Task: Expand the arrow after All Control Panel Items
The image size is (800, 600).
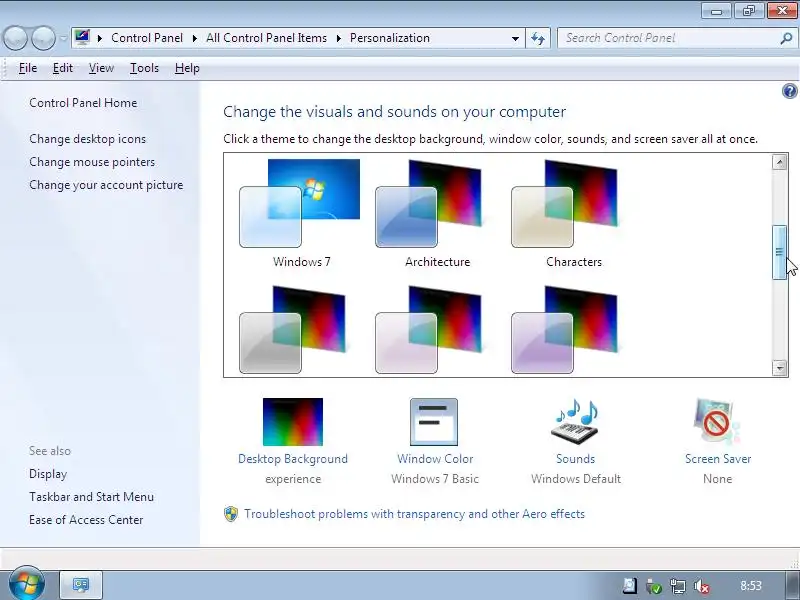Action: pyautogui.click(x=338, y=38)
